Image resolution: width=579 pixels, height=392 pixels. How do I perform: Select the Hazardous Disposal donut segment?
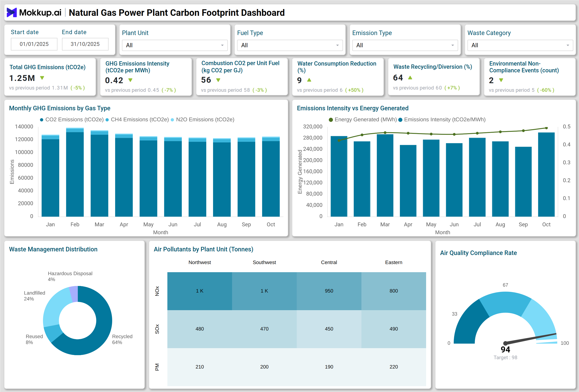coord(74,294)
